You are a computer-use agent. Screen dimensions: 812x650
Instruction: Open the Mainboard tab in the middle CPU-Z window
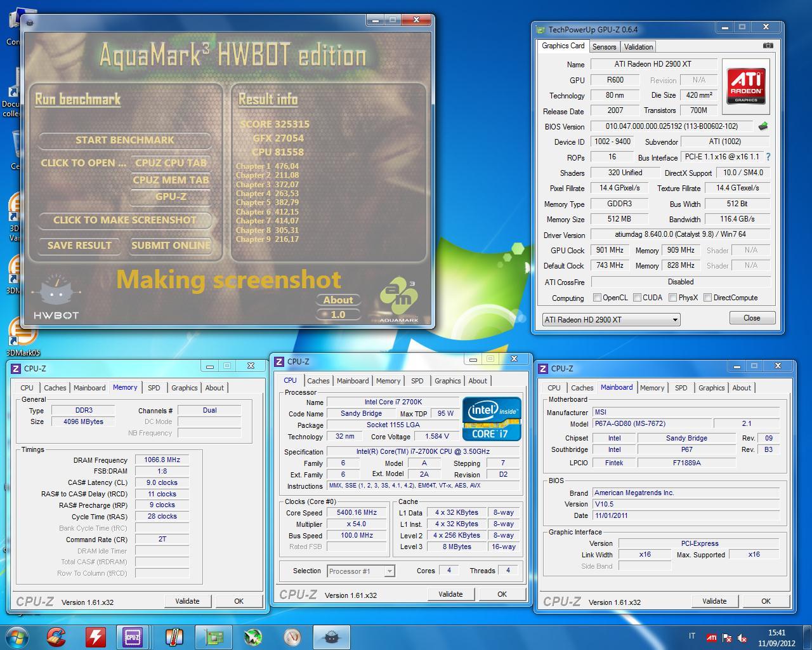pos(353,381)
